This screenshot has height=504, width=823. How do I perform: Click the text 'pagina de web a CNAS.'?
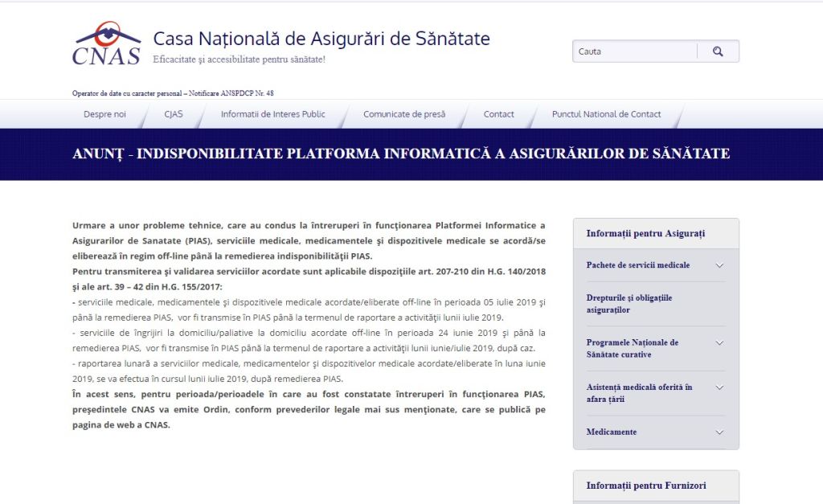pos(121,424)
